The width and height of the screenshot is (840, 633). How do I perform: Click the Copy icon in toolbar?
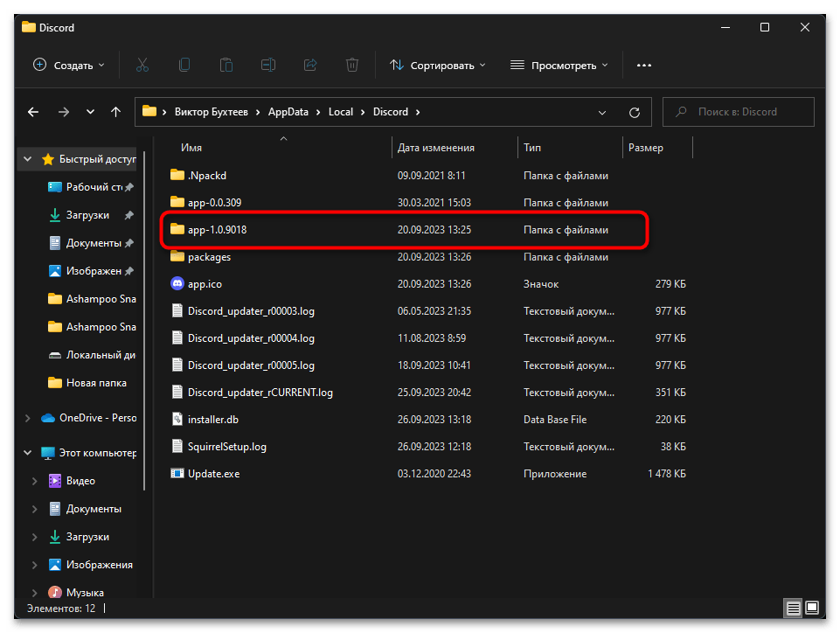(x=184, y=65)
